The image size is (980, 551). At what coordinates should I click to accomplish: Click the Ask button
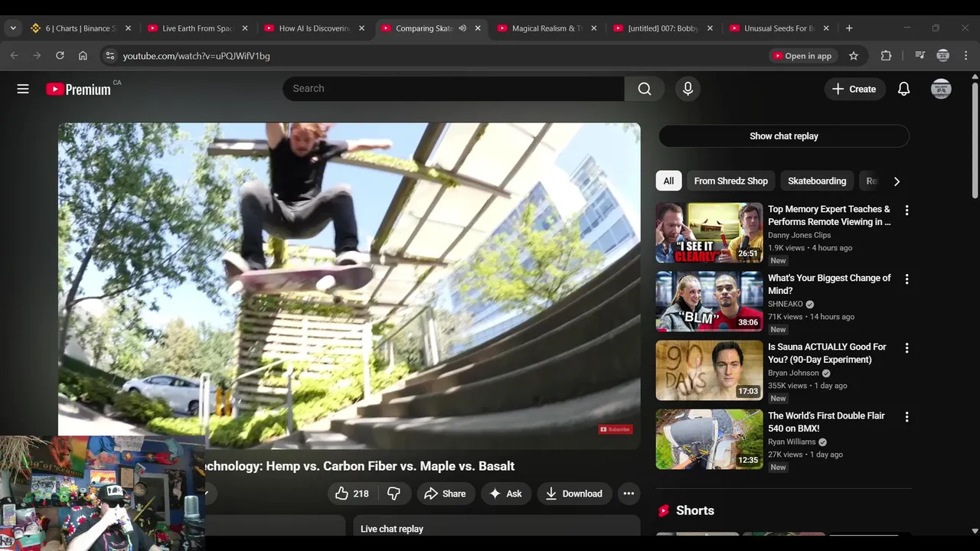point(505,494)
